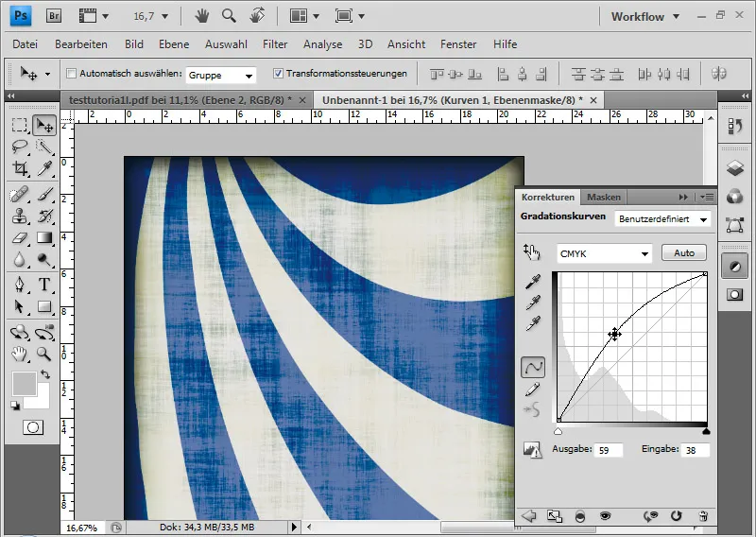Select the Lasso tool
This screenshot has height=537, width=756.
point(19,147)
